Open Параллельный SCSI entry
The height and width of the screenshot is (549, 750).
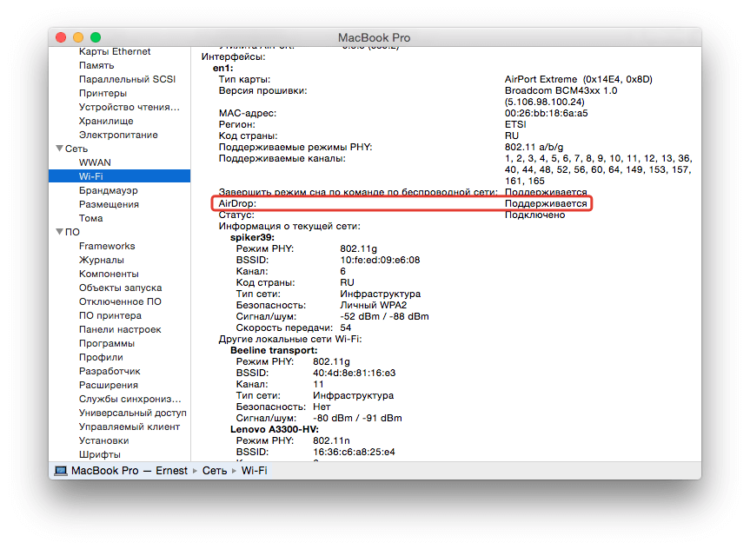point(127,79)
